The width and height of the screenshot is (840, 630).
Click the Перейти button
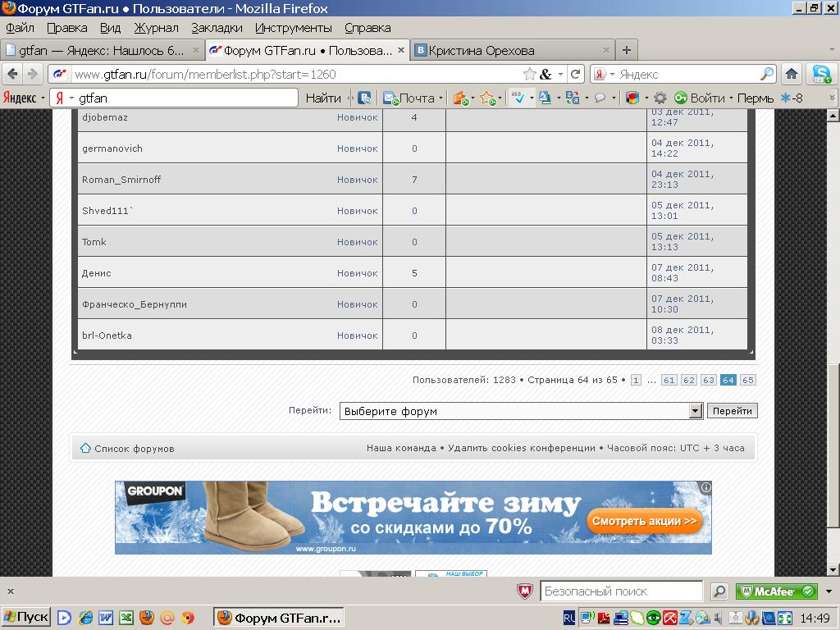[x=732, y=411]
